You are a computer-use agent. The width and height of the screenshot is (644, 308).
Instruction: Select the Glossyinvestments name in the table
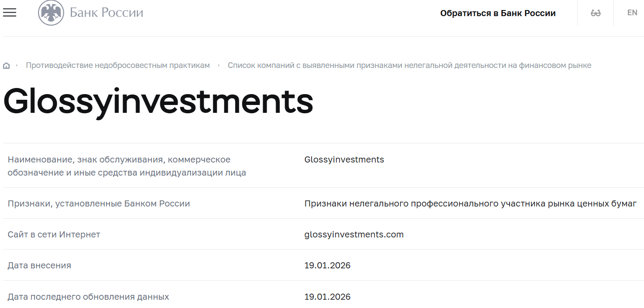pyautogui.click(x=344, y=159)
